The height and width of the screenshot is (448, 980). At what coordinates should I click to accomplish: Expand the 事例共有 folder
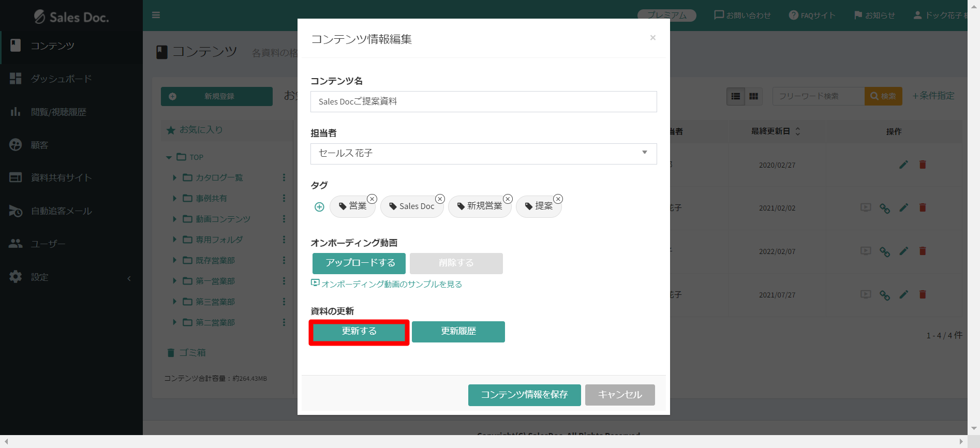[x=174, y=198]
